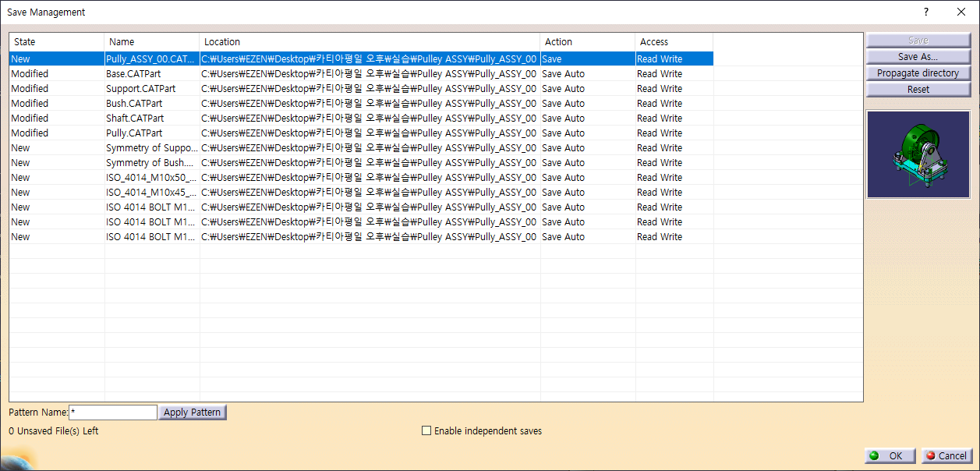The image size is (980, 471).
Task: Select the Pully_ASSY_00.CAT... file name
Action: 151,58
